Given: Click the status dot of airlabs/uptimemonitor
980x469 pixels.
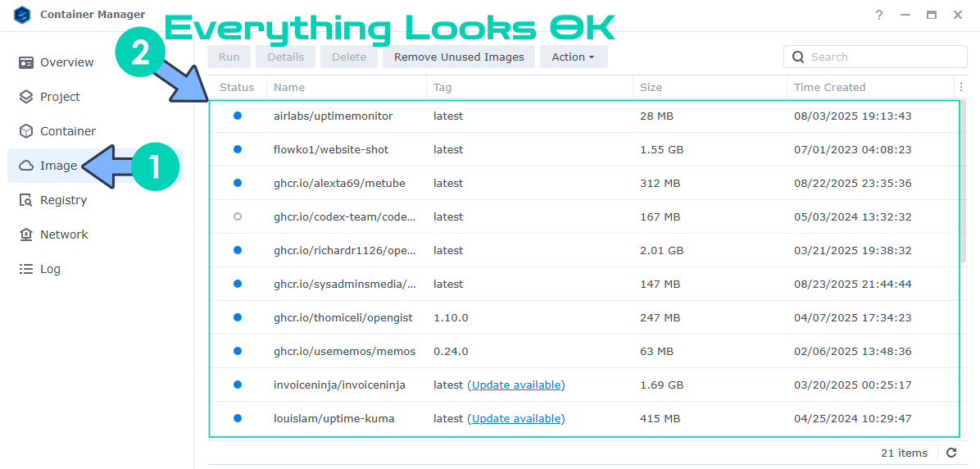Looking at the screenshot, I should (x=238, y=116).
